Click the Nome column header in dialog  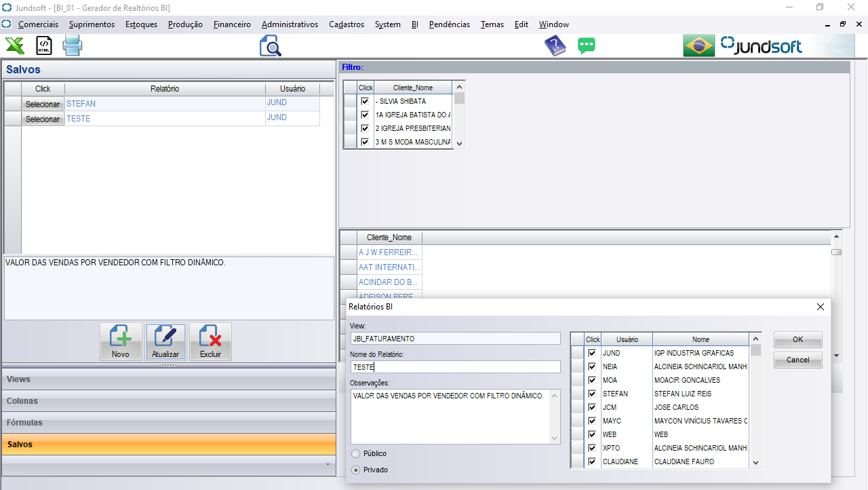pyautogui.click(x=701, y=339)
